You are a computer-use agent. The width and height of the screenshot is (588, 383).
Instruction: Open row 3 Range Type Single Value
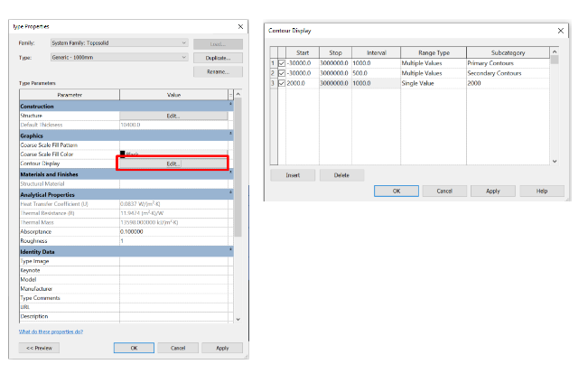coord(434,83)
